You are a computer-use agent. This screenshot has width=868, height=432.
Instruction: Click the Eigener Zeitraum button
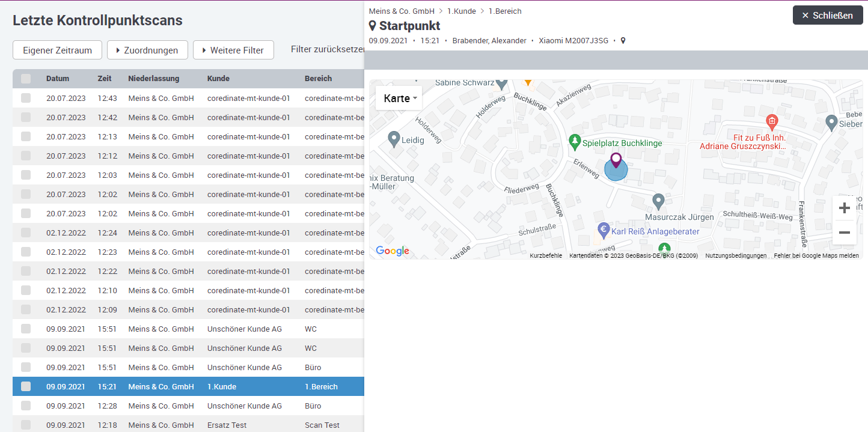[x=57, y=50]
